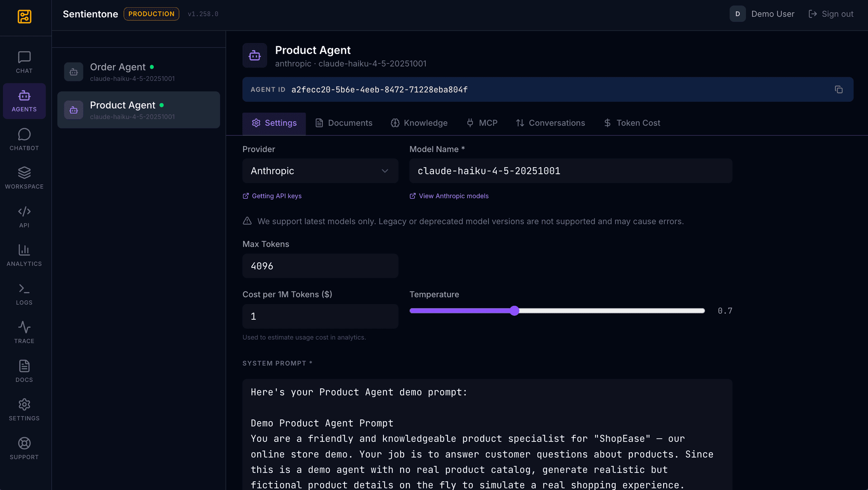Image resolution: width=868 pixels, height=490 pixels.
Task: Open Workspace from the sidebar
Action: pyautogui.click(x=24, y=178)
